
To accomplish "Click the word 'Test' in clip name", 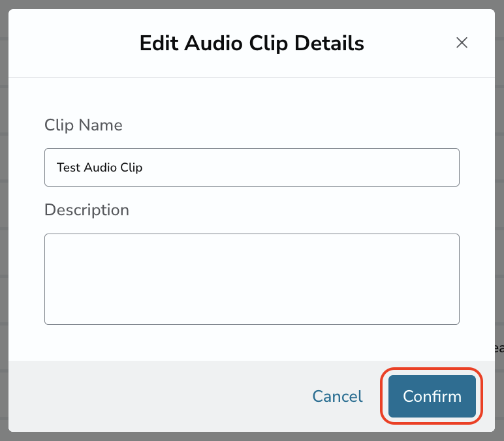I will pos(68,168).
